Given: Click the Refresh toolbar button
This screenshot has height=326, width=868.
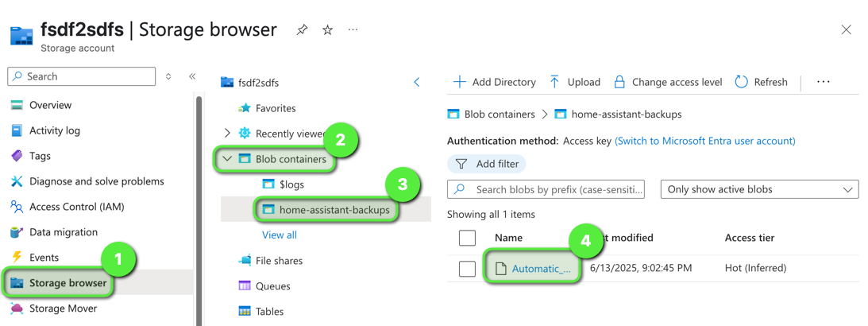Looking at the screenshot, I should [x=761, y=82].
